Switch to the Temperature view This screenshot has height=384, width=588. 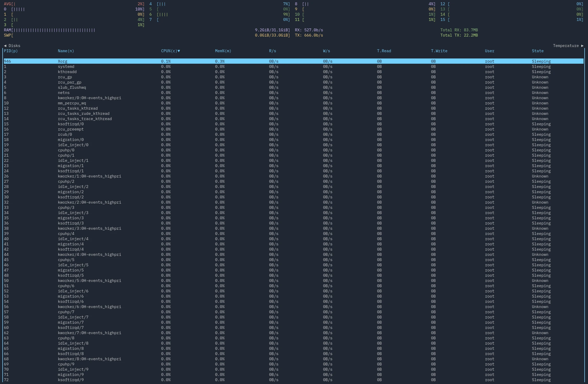(x=566, y=45)
